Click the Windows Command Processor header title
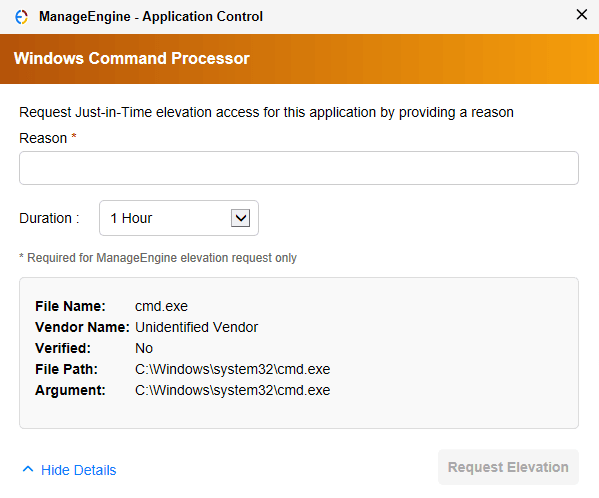Viewport: 599px width, 498px height. (x=132, y=58)
